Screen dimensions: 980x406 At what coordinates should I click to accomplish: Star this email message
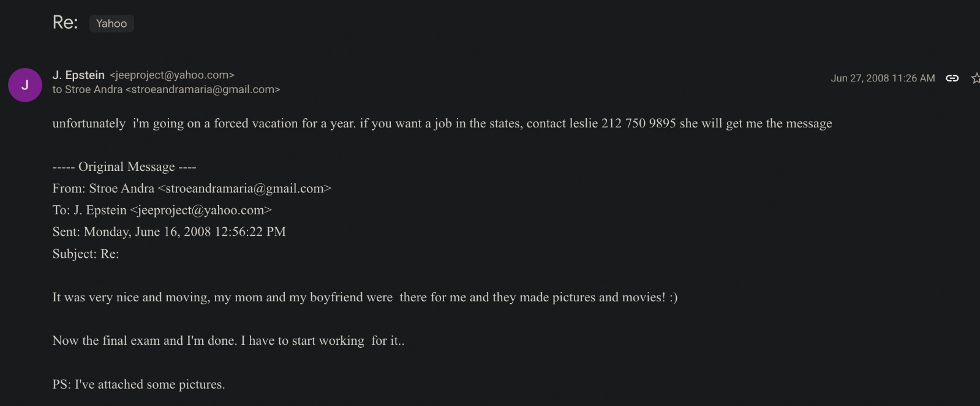(974, 78)
